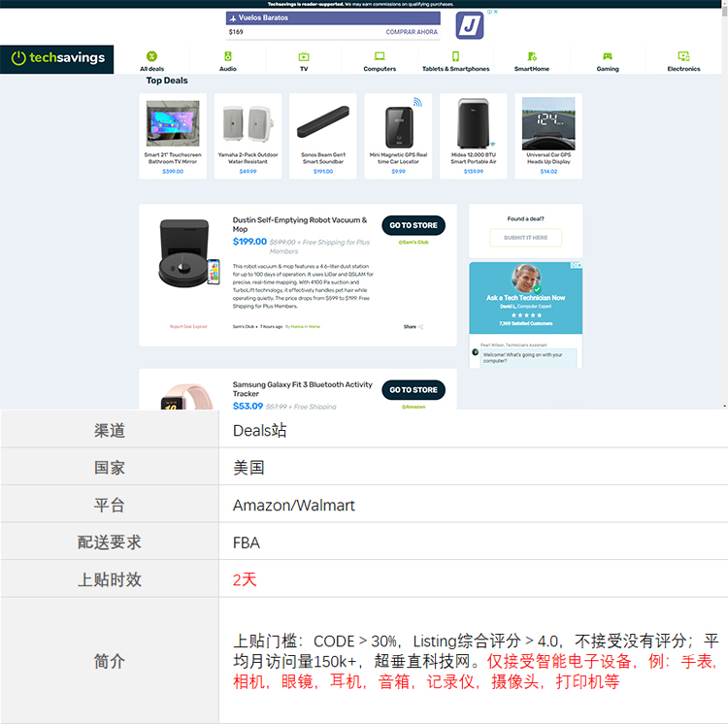
Task: Open Midea 12,000 BTU portable air deal
Action: (x=474, y=136)
